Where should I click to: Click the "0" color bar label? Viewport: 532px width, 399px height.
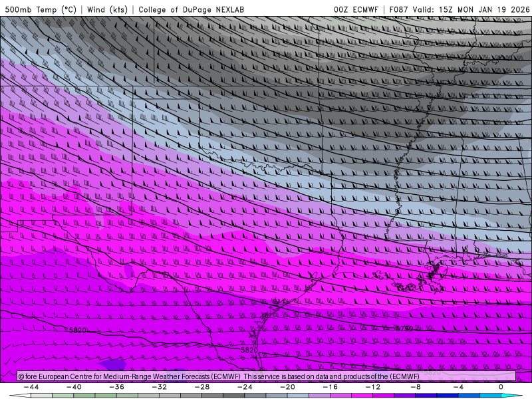click(501, 387)
